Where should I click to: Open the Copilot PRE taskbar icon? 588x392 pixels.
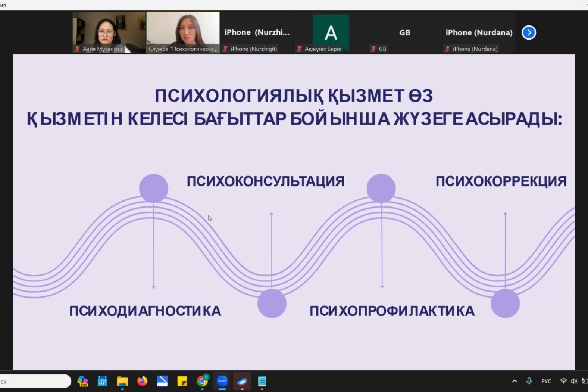[82, 381]
